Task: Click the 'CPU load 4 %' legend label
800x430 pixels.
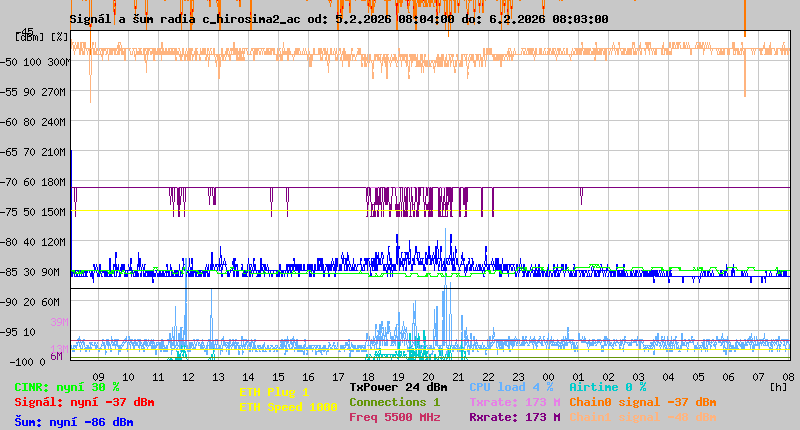Action: tap(511, 387)
